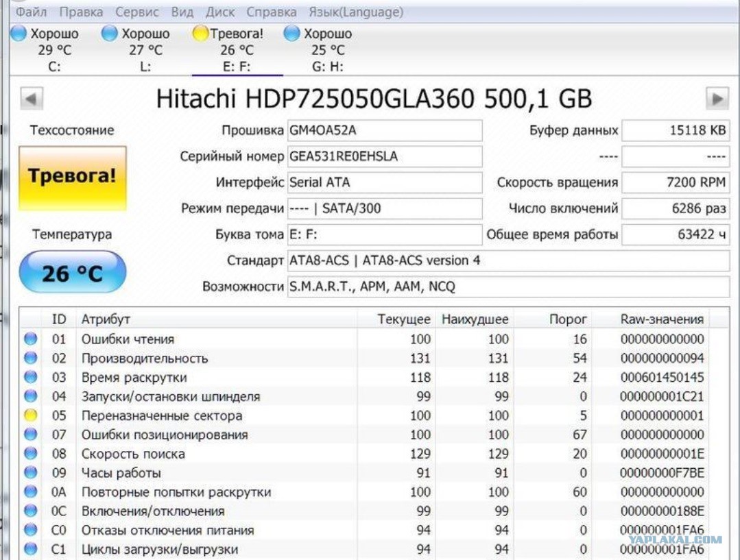Open the Язык(Language) menu
Screen dimensions: 740x560
pyautogui.click(x=356, y=12)
